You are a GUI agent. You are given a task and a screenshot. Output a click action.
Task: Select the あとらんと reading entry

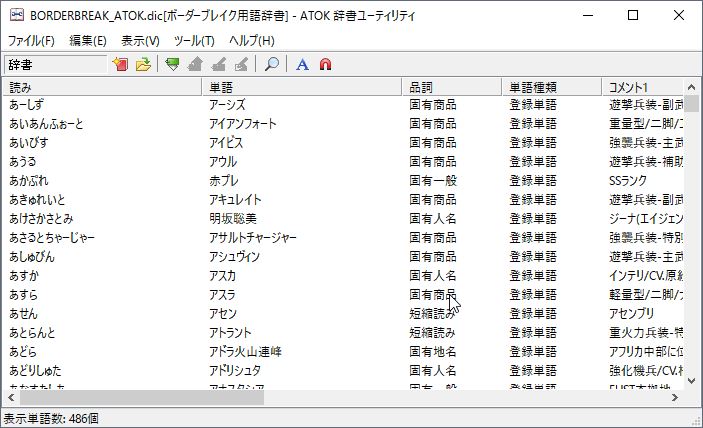pyautogui.click(x=32, y=333)
